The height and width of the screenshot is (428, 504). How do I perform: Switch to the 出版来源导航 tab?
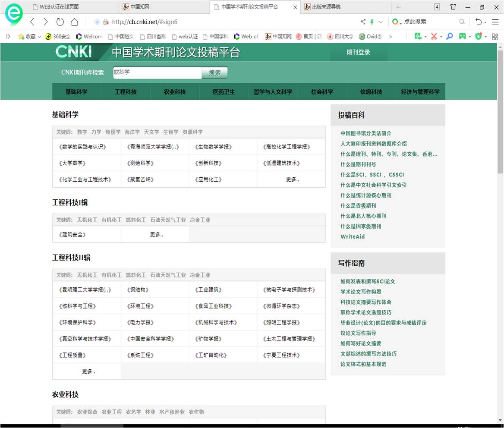(x=322, y=7)
